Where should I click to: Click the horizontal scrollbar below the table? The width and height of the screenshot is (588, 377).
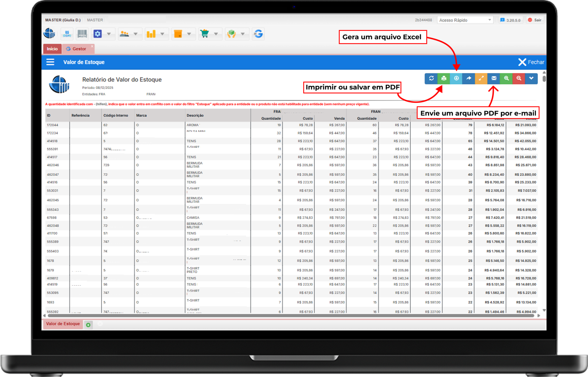(x=290, y=316)
